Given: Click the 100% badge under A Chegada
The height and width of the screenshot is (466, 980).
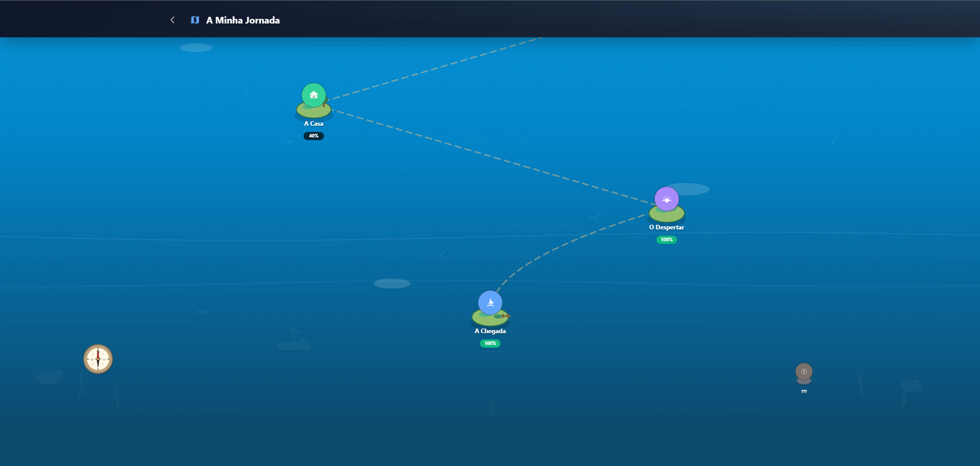Looking at the screenshot, I should 490,343.
